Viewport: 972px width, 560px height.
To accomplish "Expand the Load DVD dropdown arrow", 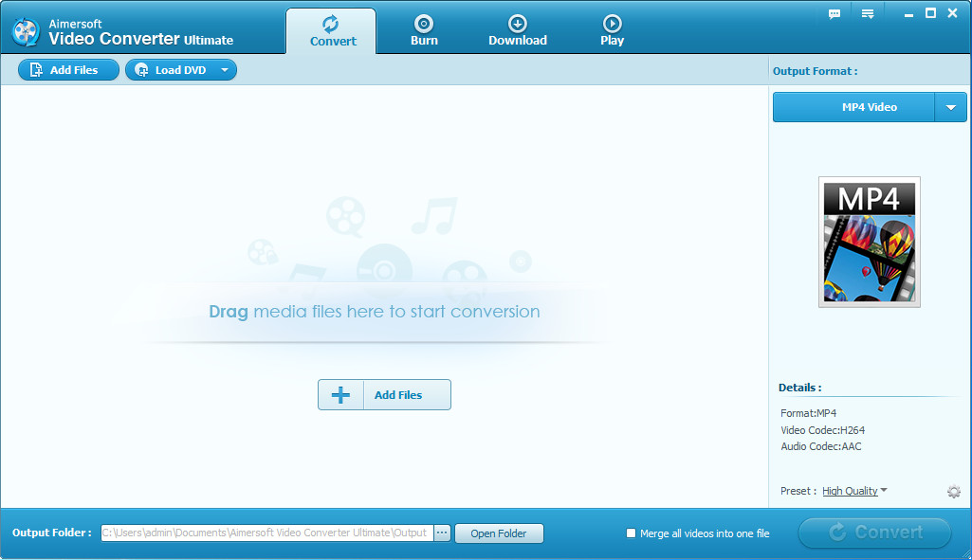I will [x=225, y=70].
